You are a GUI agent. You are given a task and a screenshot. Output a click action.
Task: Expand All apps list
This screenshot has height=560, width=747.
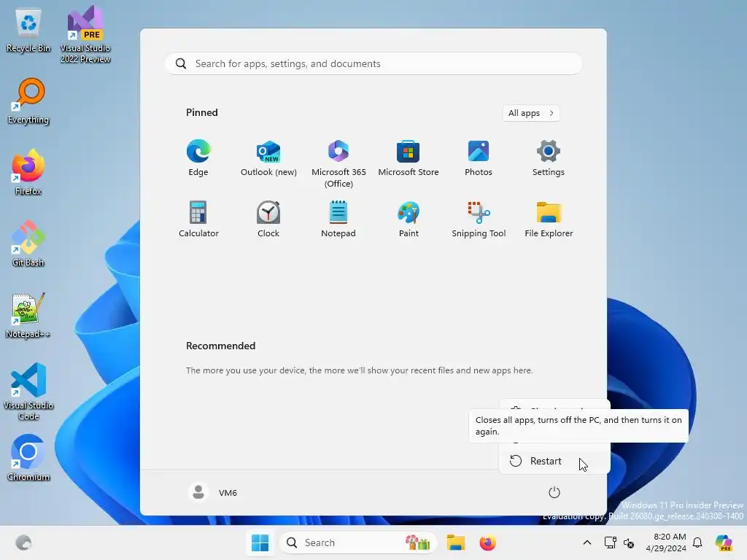click(531, 113)
